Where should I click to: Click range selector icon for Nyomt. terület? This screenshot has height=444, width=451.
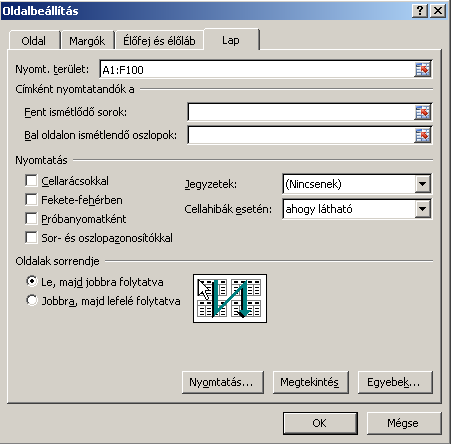[422, 70]
